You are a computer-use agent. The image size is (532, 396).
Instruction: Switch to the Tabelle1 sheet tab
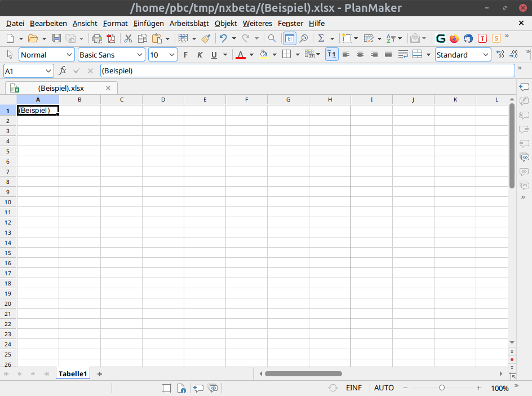[73, 373]
